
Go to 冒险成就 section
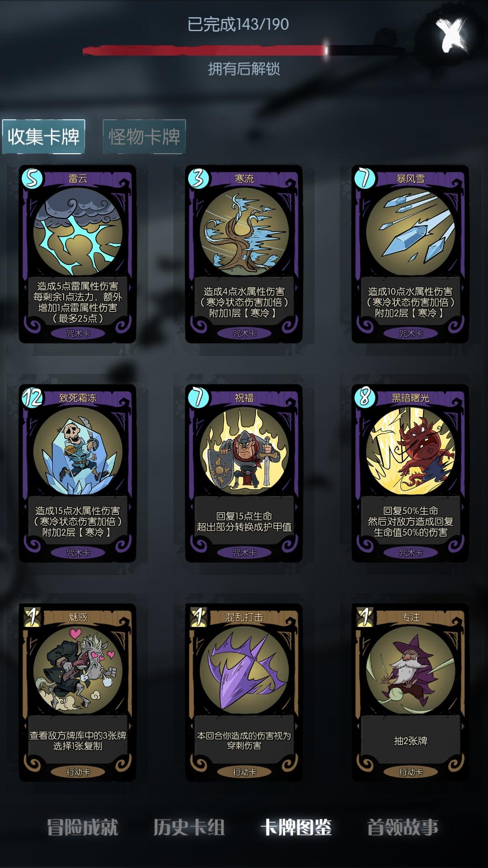coord(83,827)
